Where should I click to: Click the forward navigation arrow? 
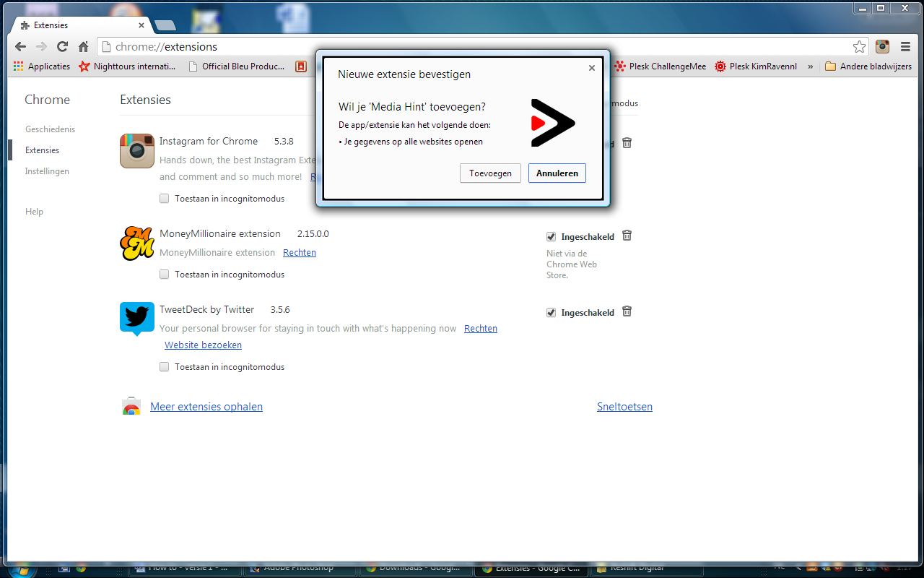(41, 47)
